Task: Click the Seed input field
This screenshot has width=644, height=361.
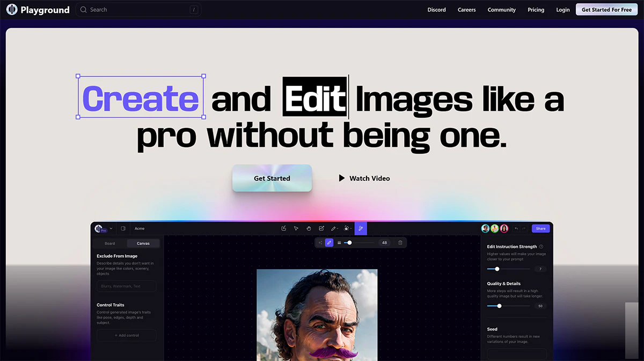Action: click(517, 354)
